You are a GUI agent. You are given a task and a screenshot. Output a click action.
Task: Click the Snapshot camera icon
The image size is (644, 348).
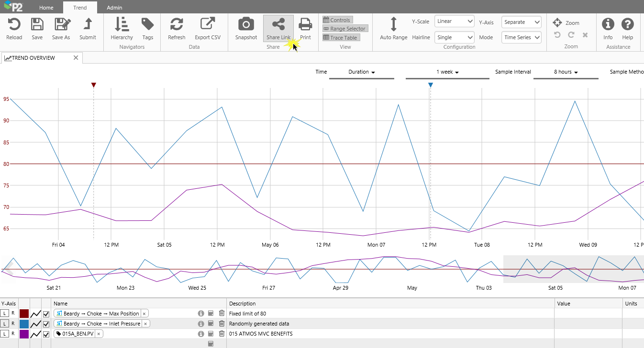tap(246, 24)
